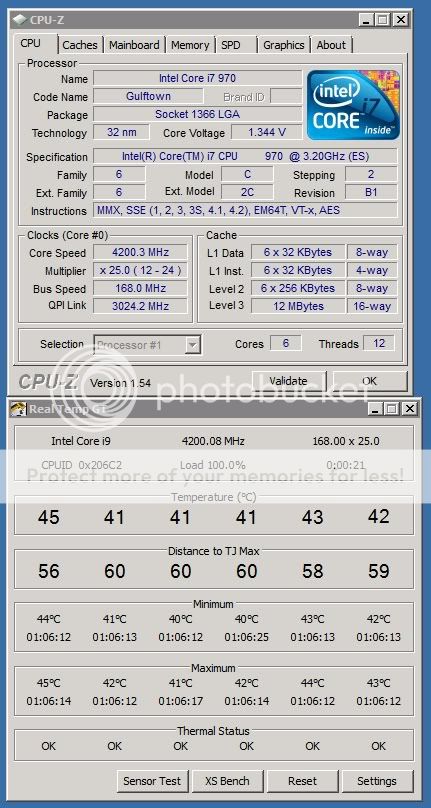Click the Distance to TJ Max value 56
Viewport: 431px width, 808px height.
pos(48,571)
